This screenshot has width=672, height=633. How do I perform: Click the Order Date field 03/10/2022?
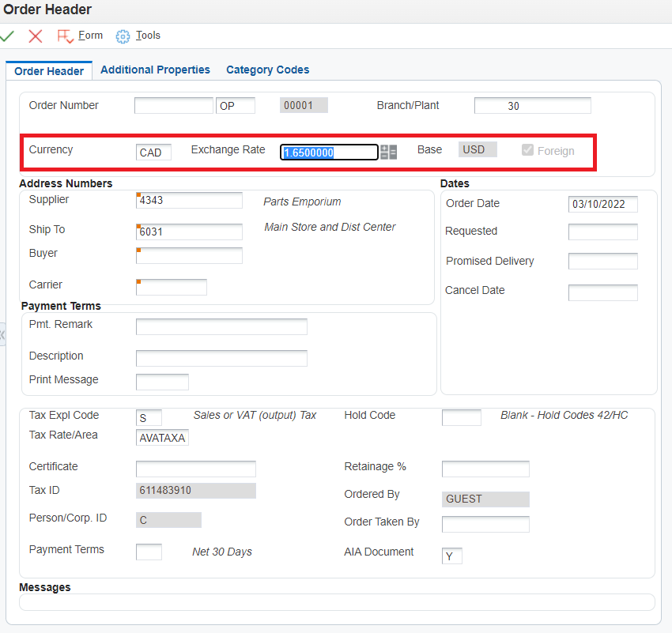pos(603,204)
